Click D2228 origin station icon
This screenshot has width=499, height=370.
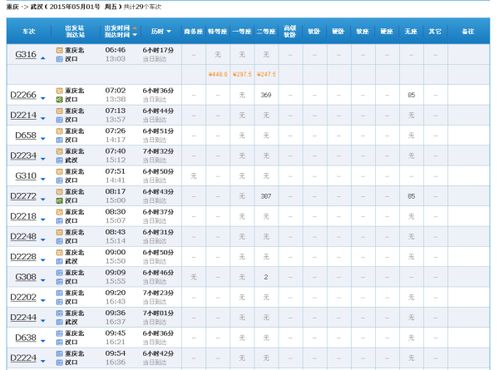point(59,252)
